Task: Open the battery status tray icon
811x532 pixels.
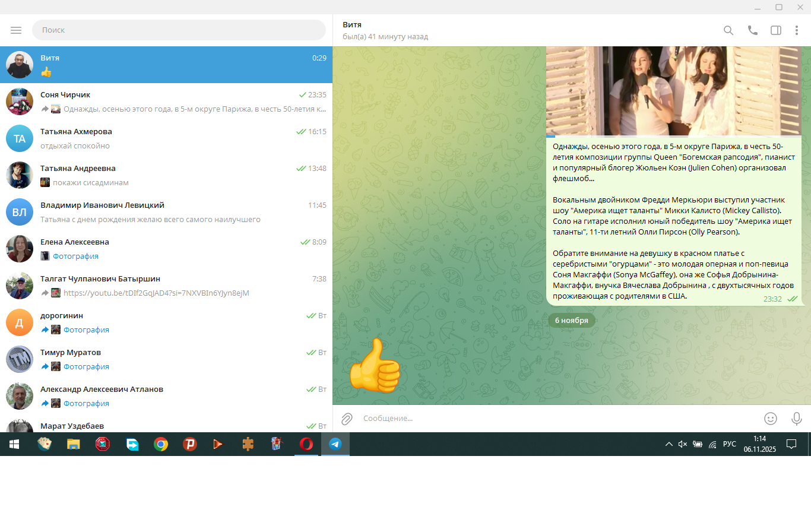Action: click(698, 444)
